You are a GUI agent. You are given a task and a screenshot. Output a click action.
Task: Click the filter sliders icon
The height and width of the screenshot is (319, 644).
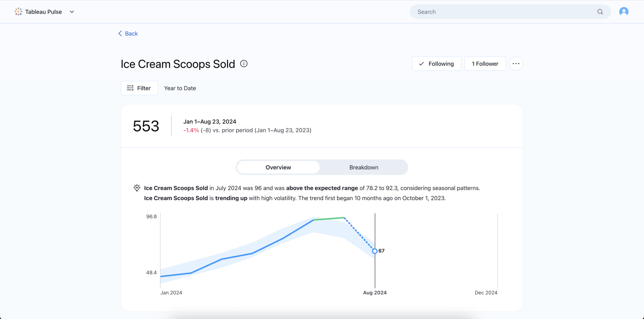tap(131, 88)
